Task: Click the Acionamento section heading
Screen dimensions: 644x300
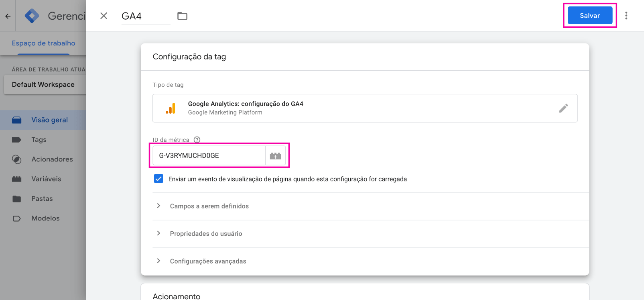Action: (x=177, y=296)
